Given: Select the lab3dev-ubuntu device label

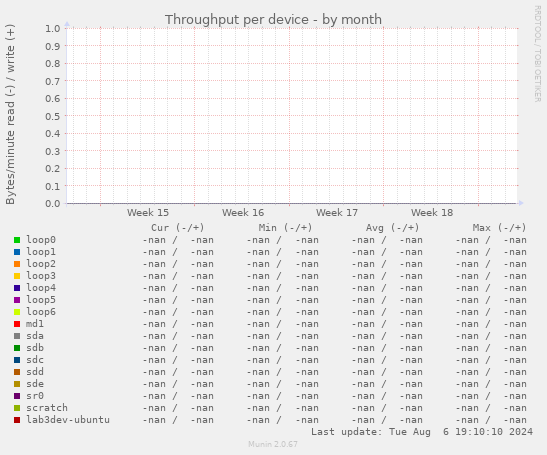Looking at the screenshot, I should 68,419.
